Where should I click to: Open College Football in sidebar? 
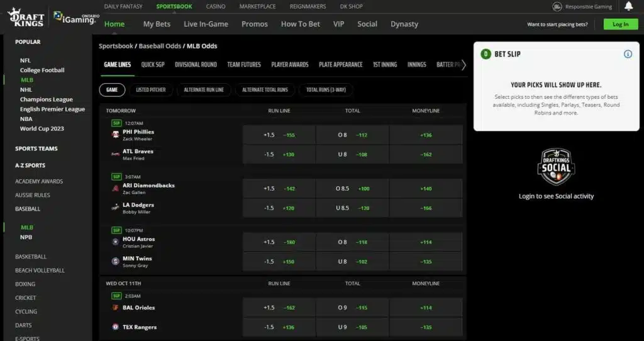pos(42,70)
